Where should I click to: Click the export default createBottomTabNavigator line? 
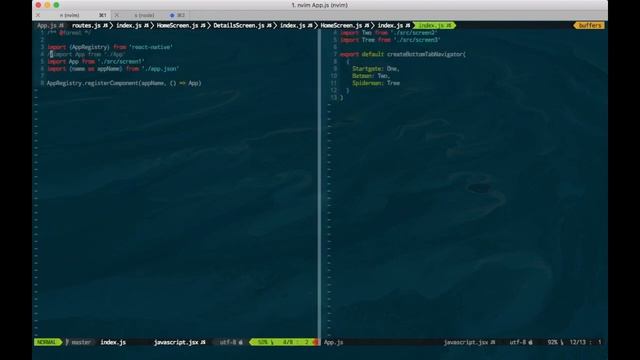403,54
